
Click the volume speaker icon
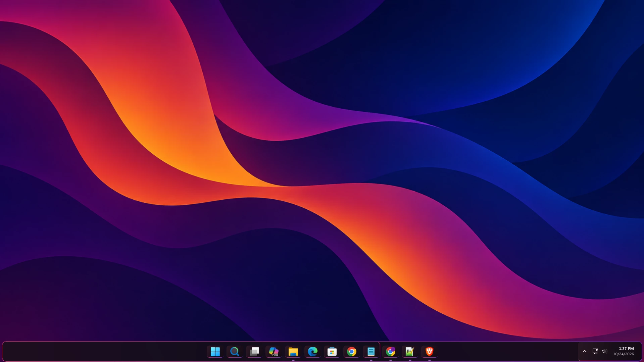[604, 351]
